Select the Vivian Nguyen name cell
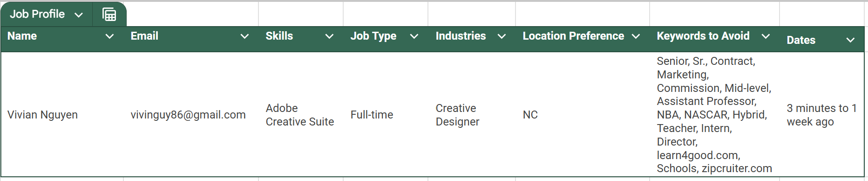 [x=42, y=115]
